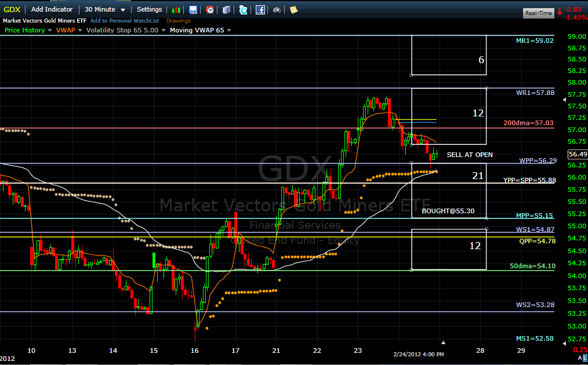
Task: Click the MR1=59.02 level label
Action: click(535, 41)
